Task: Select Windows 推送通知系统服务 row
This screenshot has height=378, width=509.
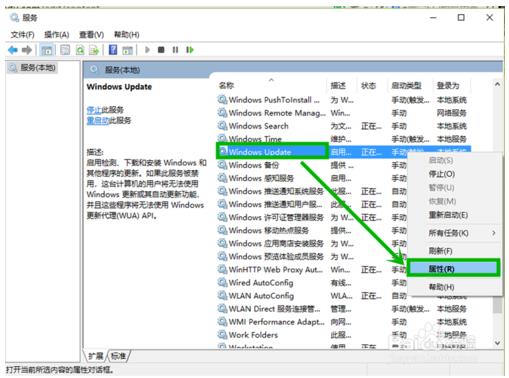Action: (x=312, y=191)
